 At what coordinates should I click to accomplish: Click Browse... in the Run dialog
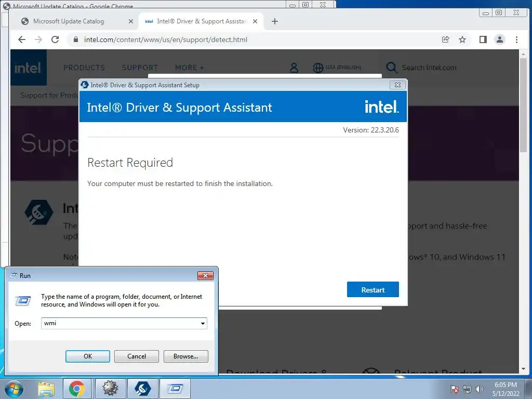185,356
